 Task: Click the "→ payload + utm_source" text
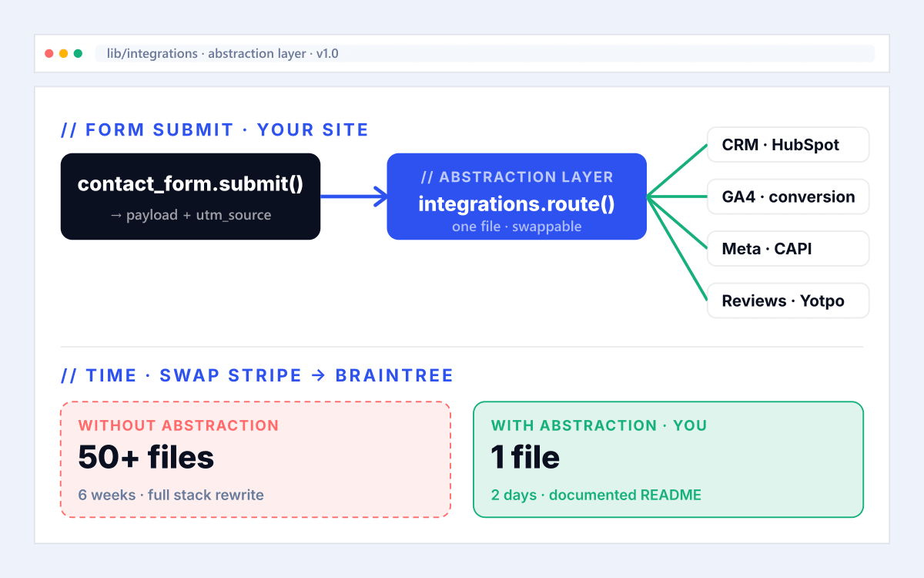pos(190,215)
